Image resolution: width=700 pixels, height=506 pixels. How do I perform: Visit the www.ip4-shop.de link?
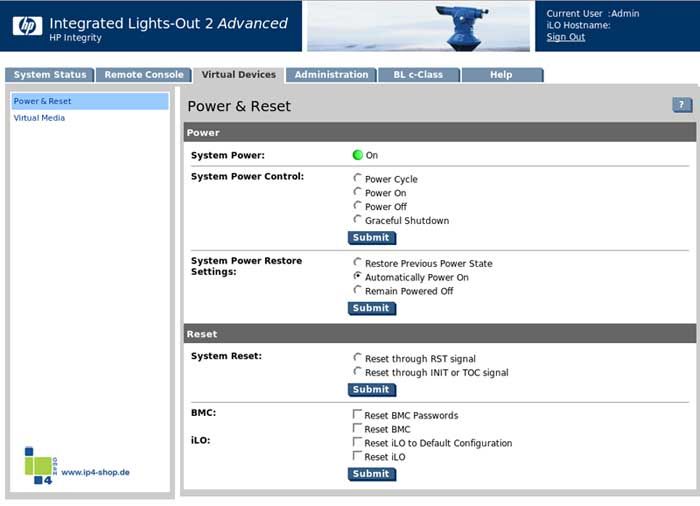[x=96, y=473]
